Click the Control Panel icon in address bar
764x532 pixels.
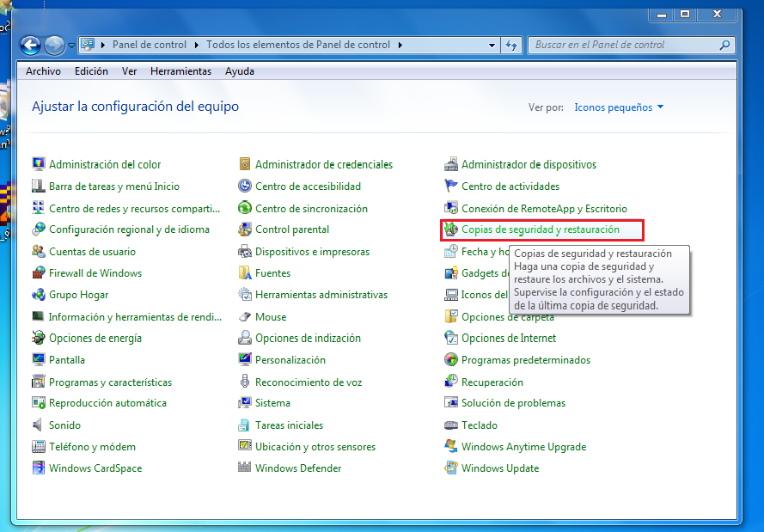(88, 45)
